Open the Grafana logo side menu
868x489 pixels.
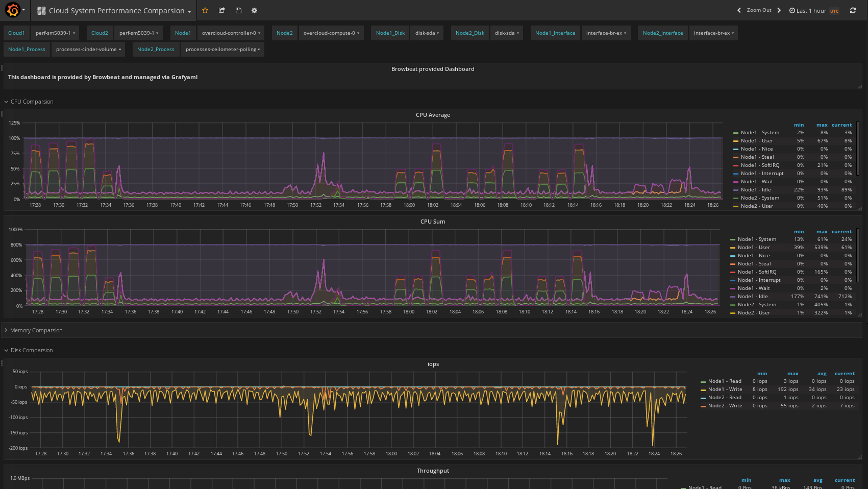point(13,10)
